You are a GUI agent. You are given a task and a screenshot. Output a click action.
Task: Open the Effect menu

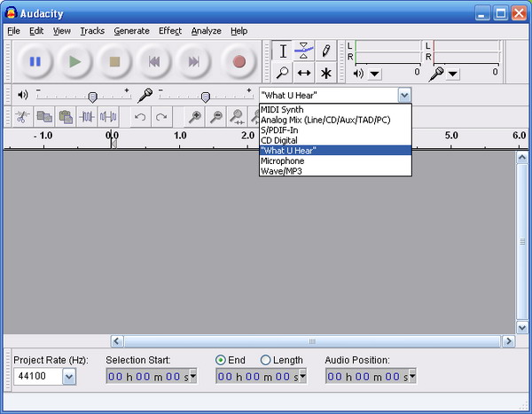tap(170, 31)
